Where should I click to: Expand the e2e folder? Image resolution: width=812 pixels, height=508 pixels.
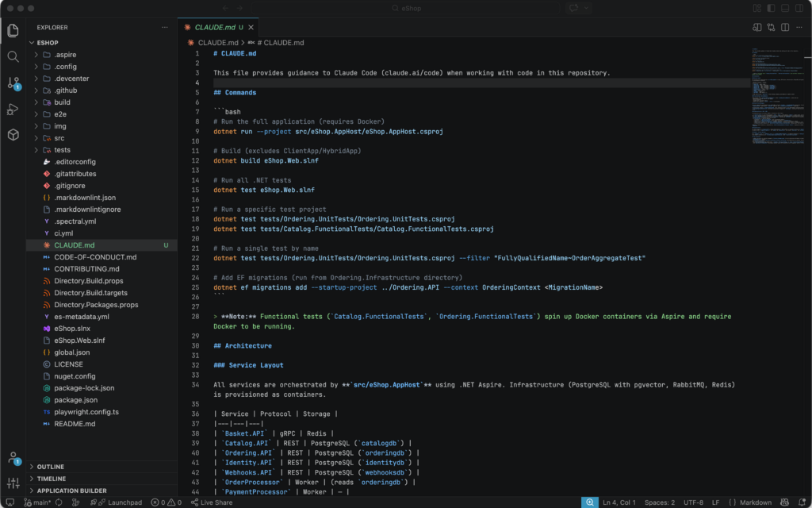[101, 114]
